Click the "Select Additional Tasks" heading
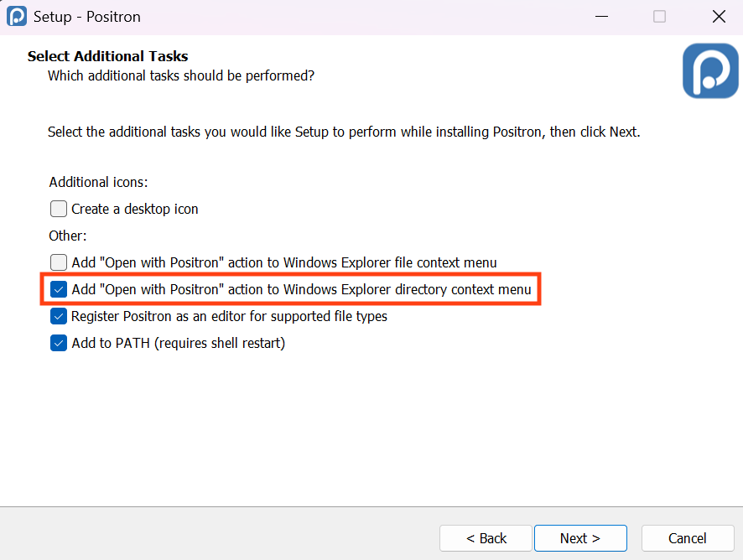Image resolution: width=743 pixels, height=560 pixels. click(107, 56)
